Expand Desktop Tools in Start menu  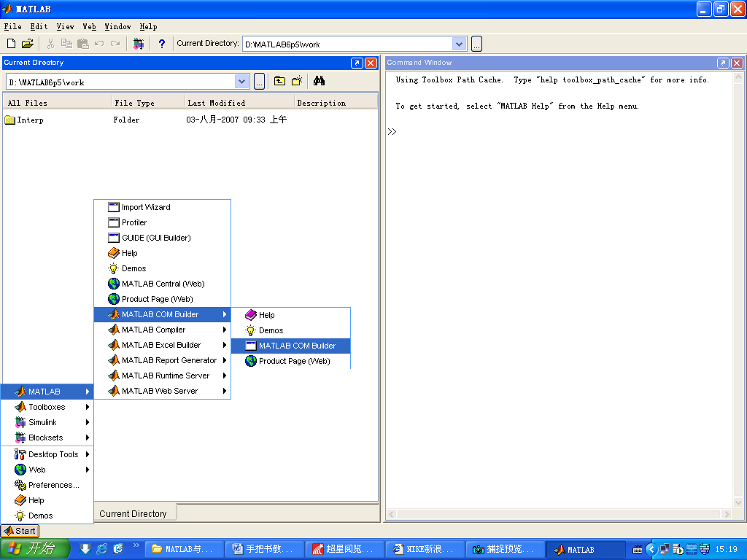47,454
